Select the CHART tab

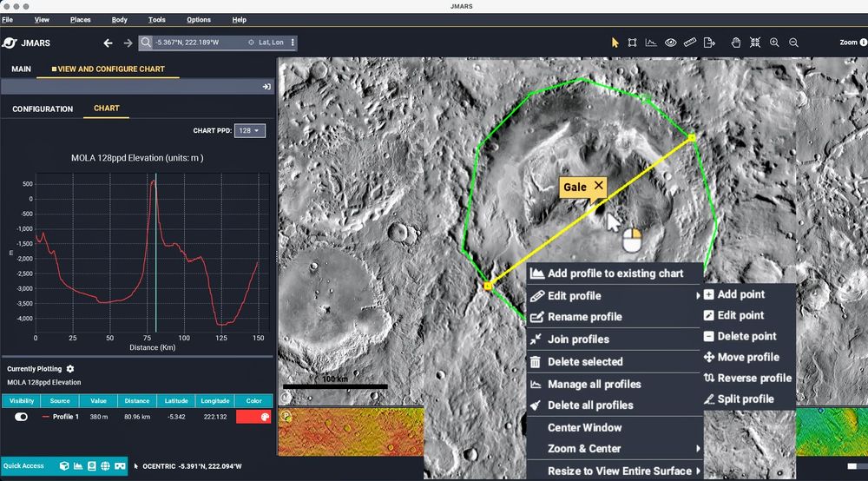[106, 109]
